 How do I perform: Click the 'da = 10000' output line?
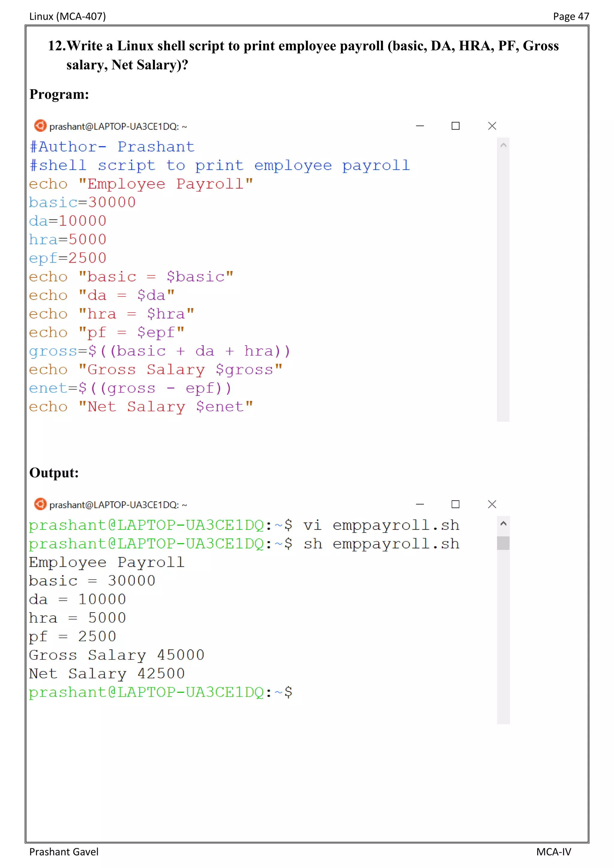pyautogui.click(x=78, y=599)
